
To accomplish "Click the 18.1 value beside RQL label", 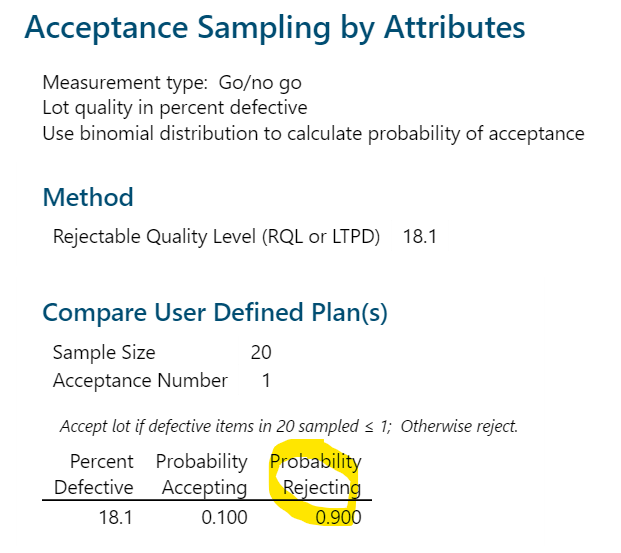I will click(420, 238).
